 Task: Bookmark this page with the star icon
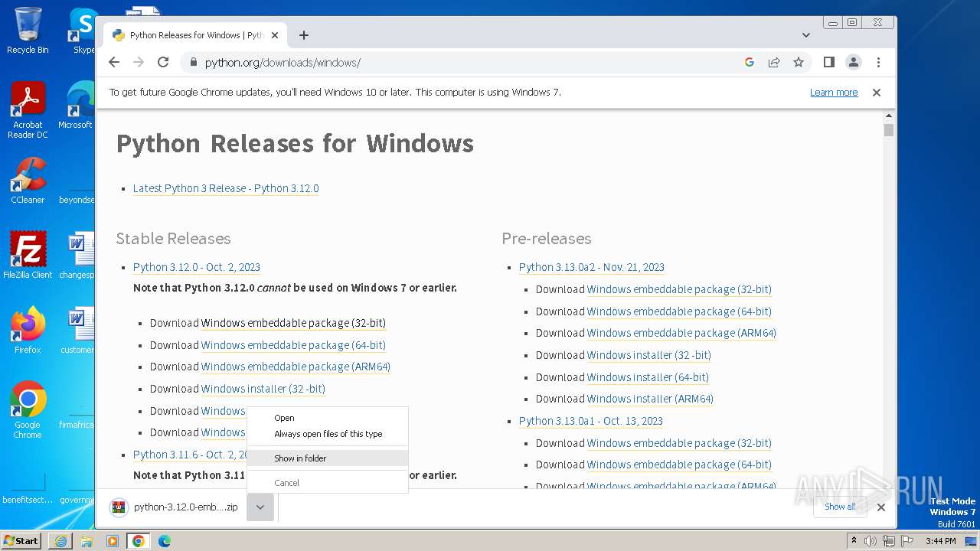pyautogui.click(x=799, y=62)
